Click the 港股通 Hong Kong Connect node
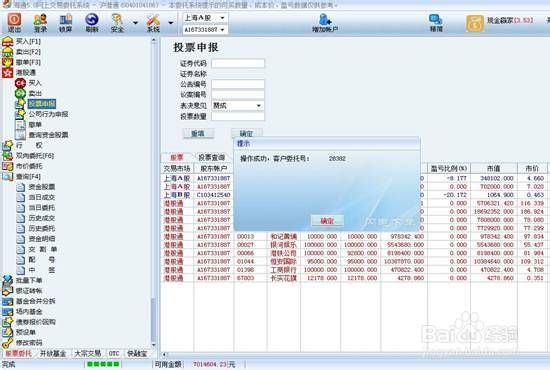550x370 pixels. tap(26, 73)
